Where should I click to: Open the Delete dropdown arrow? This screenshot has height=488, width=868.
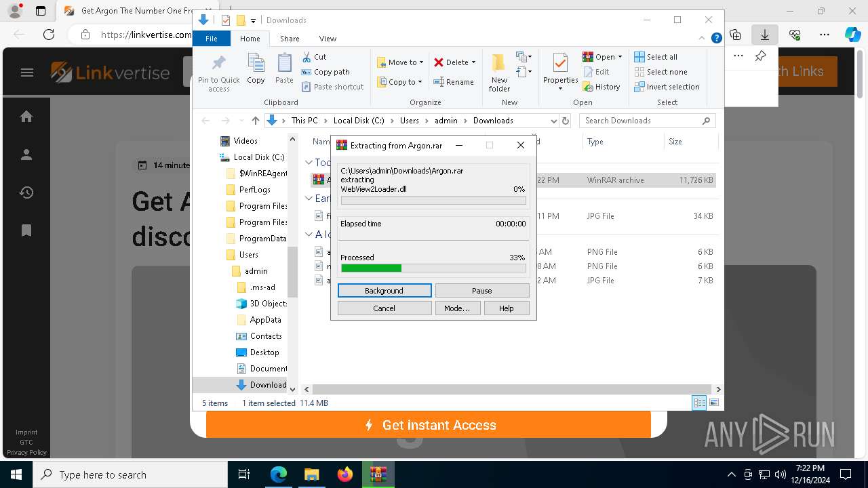(473, 62)
